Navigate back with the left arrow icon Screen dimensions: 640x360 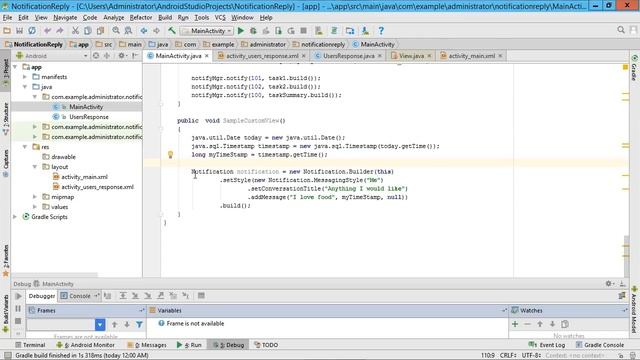coord(144,31)
